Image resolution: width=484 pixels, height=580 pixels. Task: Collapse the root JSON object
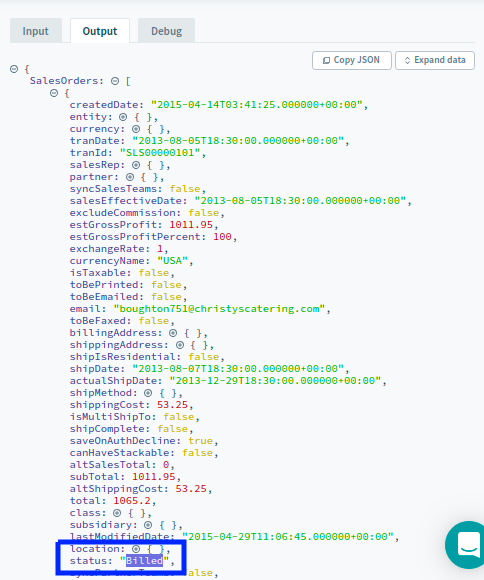pyautogui.click(x=14, y=69)
